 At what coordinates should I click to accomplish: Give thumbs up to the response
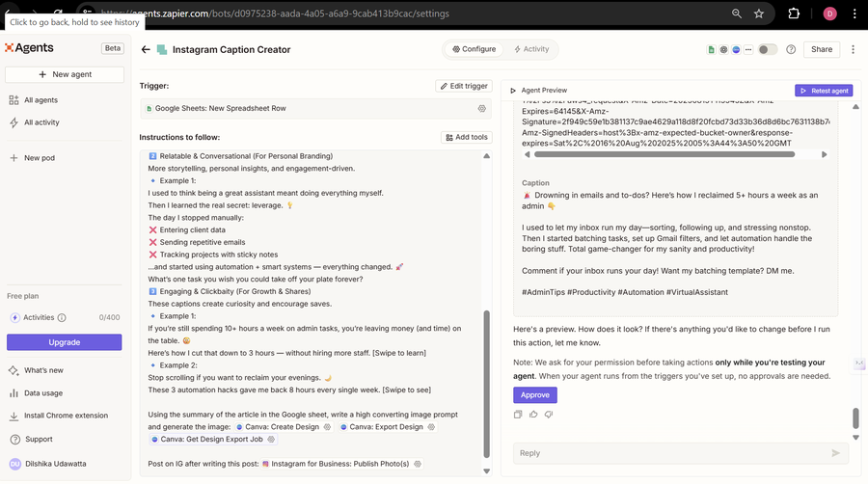[x=533, y=415]
